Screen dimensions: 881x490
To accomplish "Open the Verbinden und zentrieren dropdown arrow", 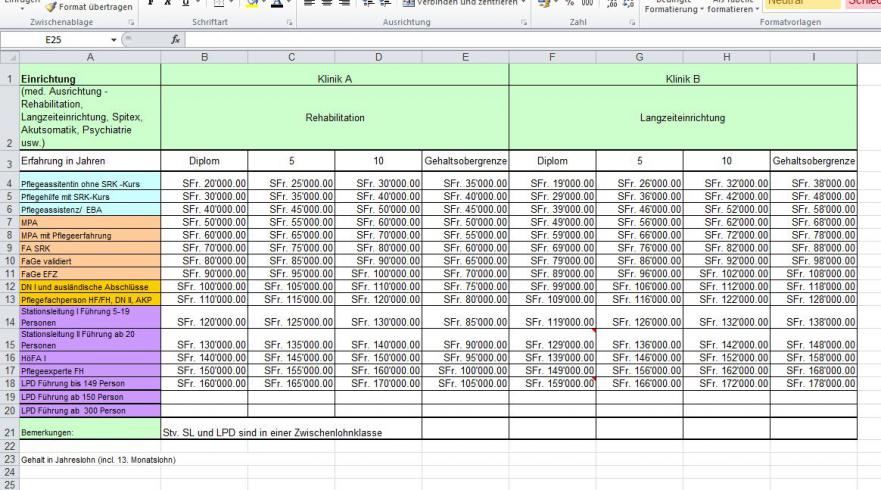I will tap(523, 3).
